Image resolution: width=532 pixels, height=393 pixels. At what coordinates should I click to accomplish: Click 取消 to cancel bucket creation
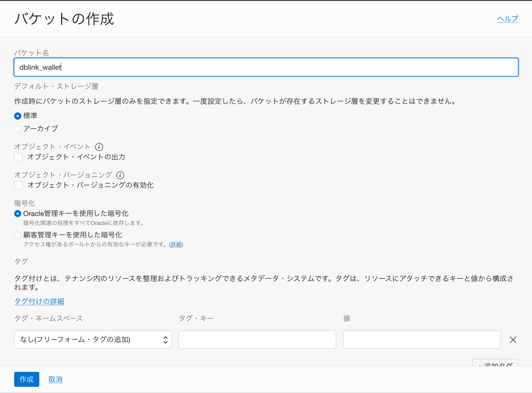(x=55, y=379)
